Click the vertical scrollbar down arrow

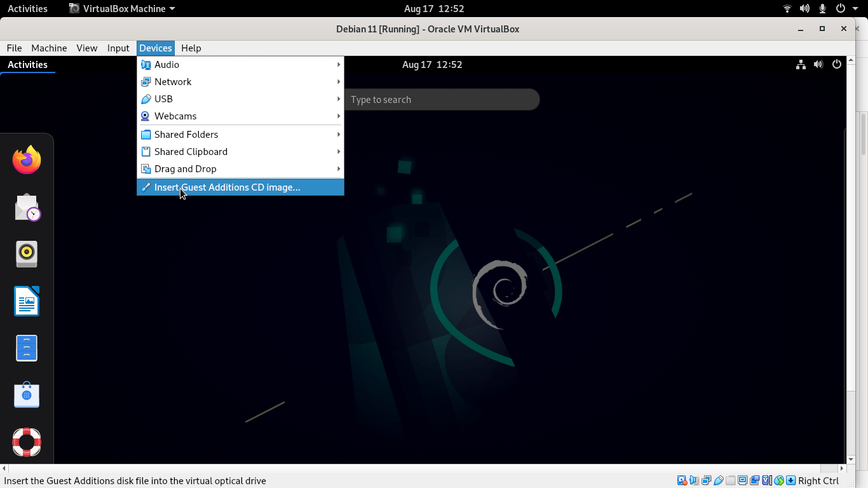(x=851, y=459)
